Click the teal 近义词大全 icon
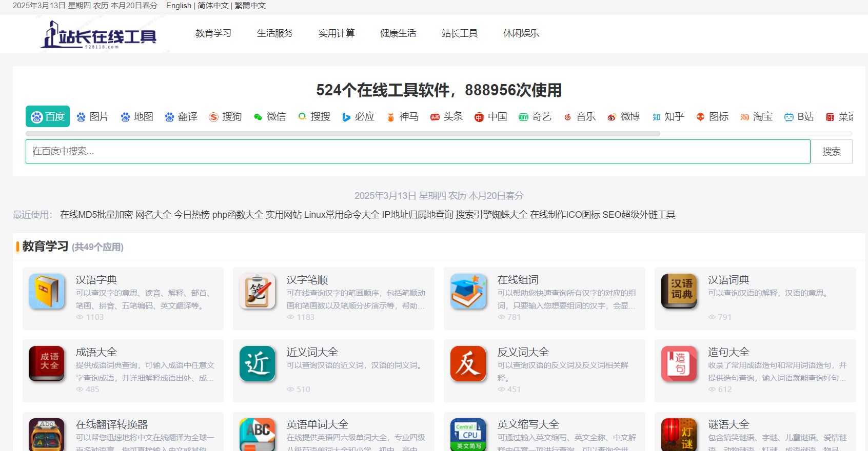The width and height of the screenshot is (868, 451). coord(258,363)
